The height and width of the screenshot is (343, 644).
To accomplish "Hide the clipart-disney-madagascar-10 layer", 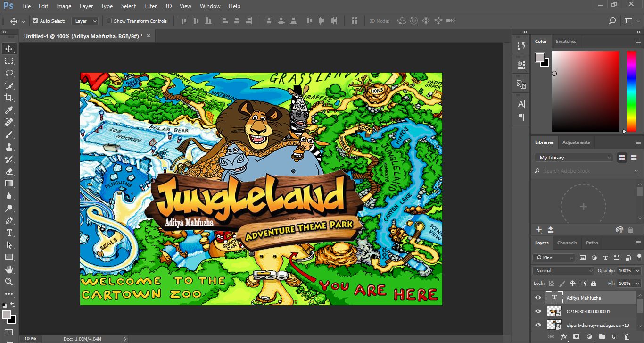I will 538,325.
